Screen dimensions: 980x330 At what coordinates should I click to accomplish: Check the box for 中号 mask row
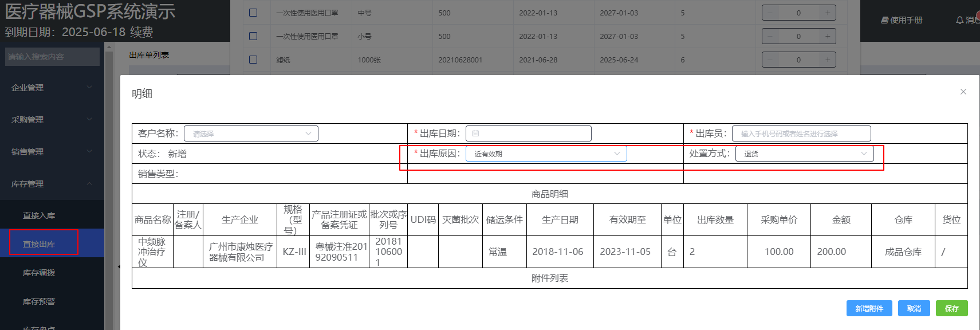[253, 13]
